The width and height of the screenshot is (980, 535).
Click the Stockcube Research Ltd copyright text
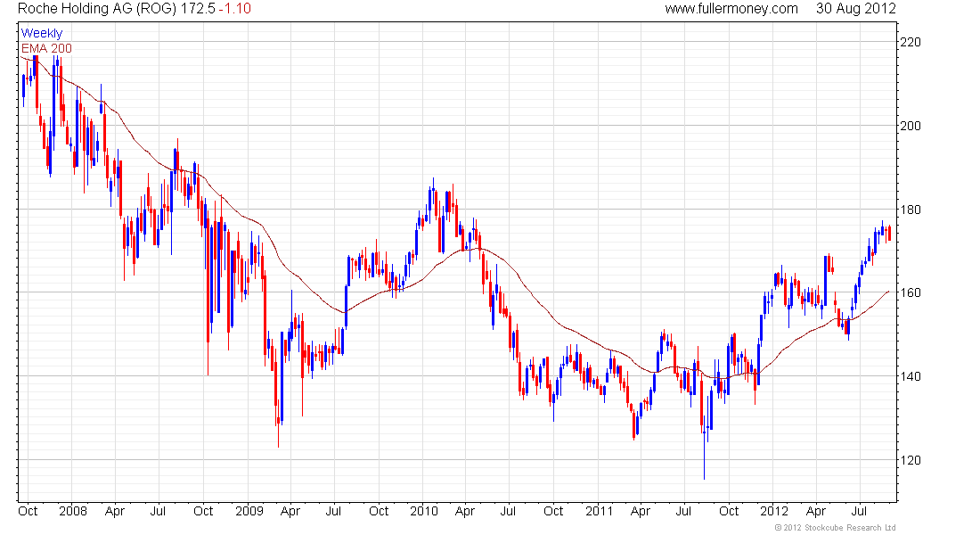[x=835, y=528]
